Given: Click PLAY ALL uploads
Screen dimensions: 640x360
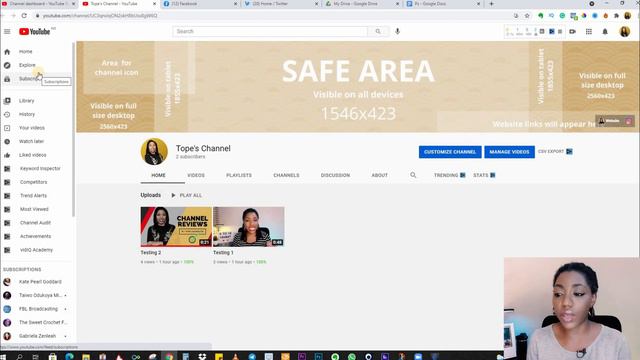Looking at the screenshot, I should point(187,196).
